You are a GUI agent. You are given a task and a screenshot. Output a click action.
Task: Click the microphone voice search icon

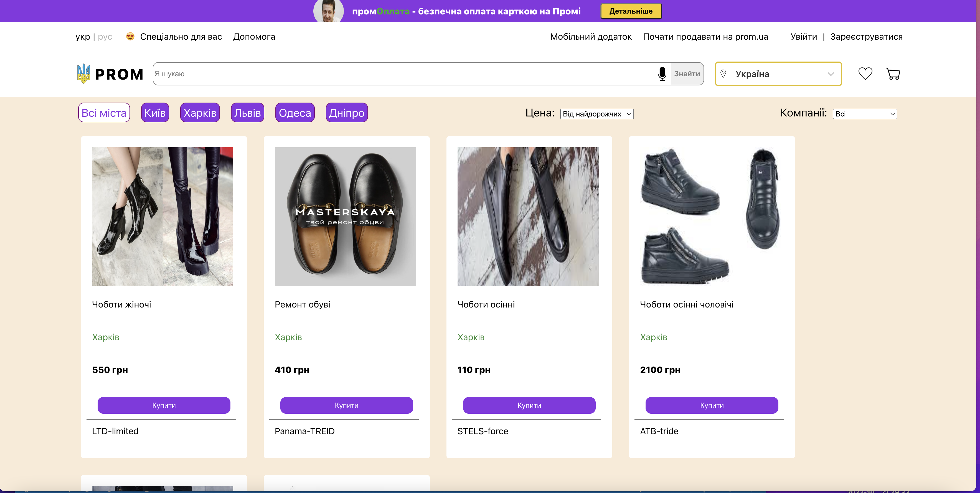[662, 74]
